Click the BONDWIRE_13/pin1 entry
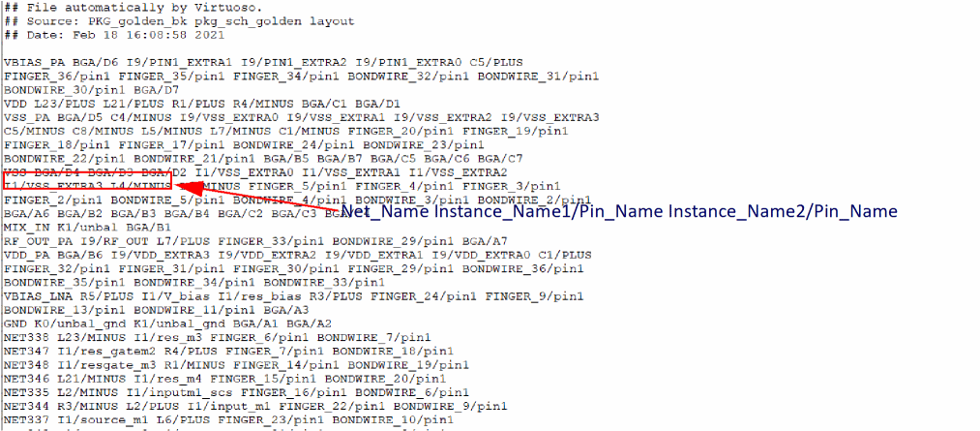This screenshot has height=431, width=980. pyautogui.click(x=66, y=310)
